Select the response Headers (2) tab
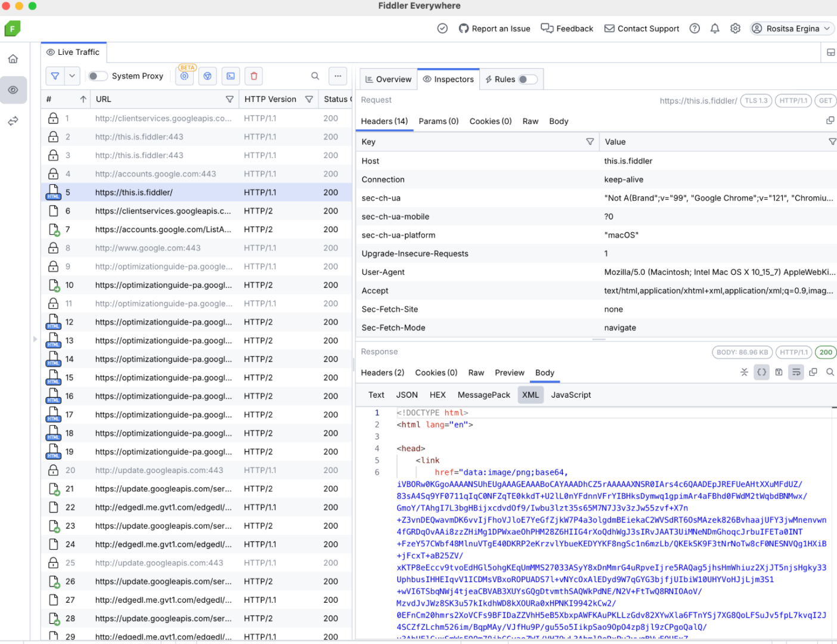This screenshot has width=837, height=644. [383, 373]
